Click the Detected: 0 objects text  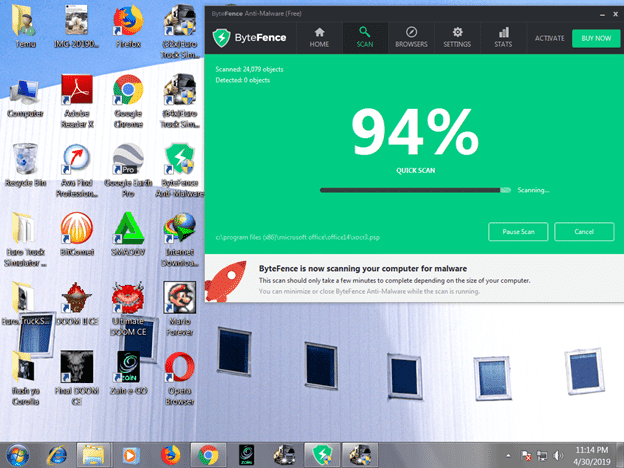243,80
